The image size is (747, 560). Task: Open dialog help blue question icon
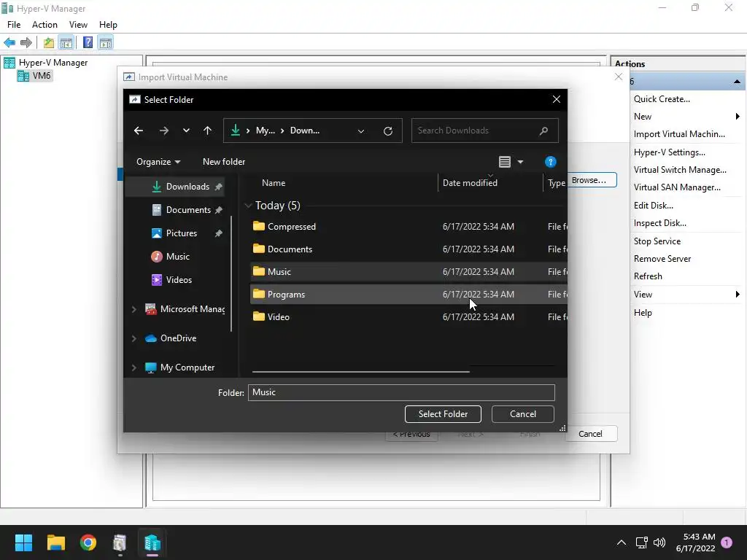pos(550,162)
